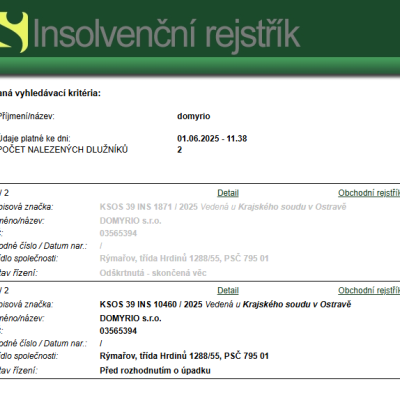Open Obchodní rejstřík link for the greyed-out record
This screenshot has height=400, width=400.
click(x=369, y=193)
